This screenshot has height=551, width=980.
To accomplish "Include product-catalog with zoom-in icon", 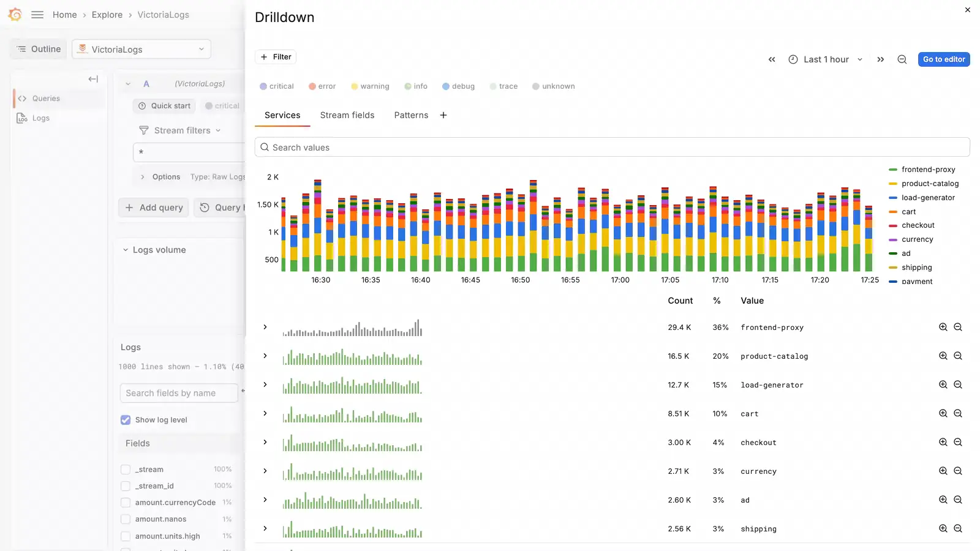I will pyautogui.click(x=943, y=356).
